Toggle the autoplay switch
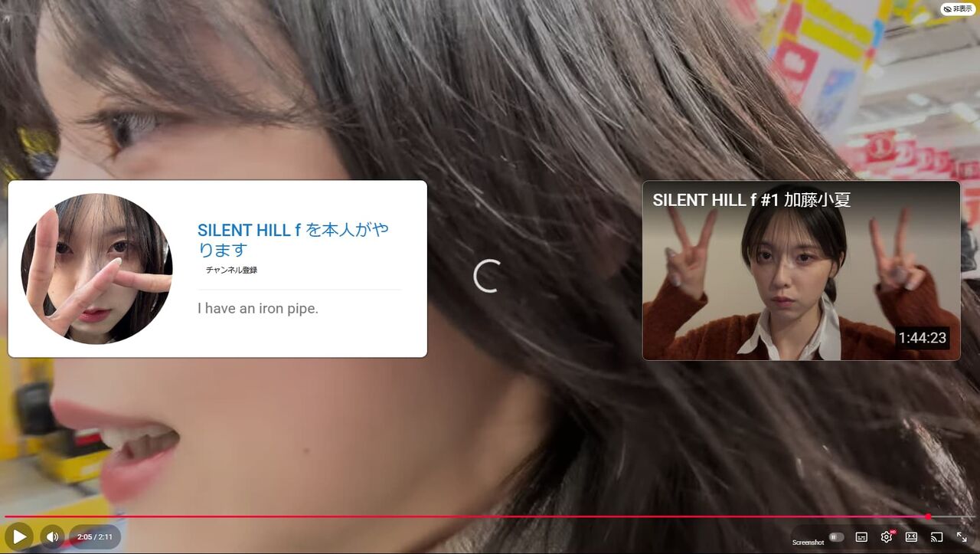980x554 pixels. coord(836,537)
